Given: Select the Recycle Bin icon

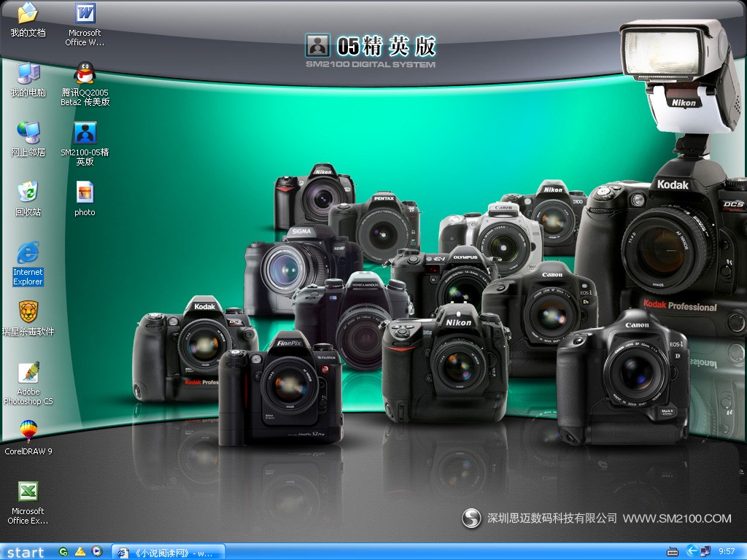Looking at the screenshot, I should pyautogui.click(x=28, y=192).
